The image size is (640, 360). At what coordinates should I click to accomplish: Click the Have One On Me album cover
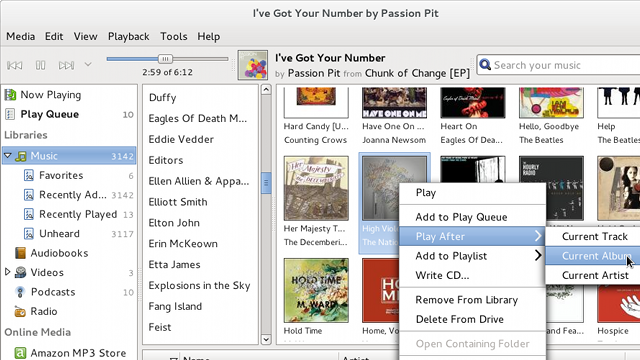pos(394,102)
